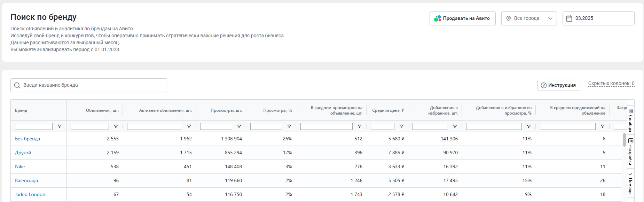Click the table vertical scrollbar thumb

(625, 140)
